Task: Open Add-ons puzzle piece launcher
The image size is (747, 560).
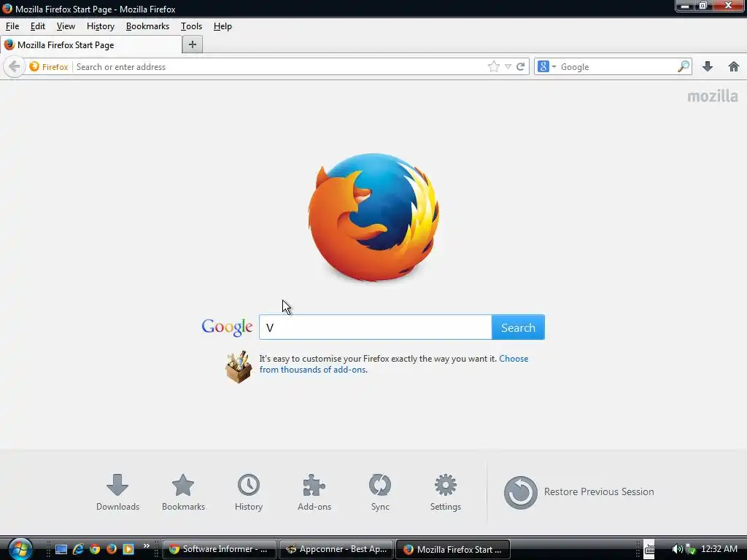Action: [x=314, y=492]
